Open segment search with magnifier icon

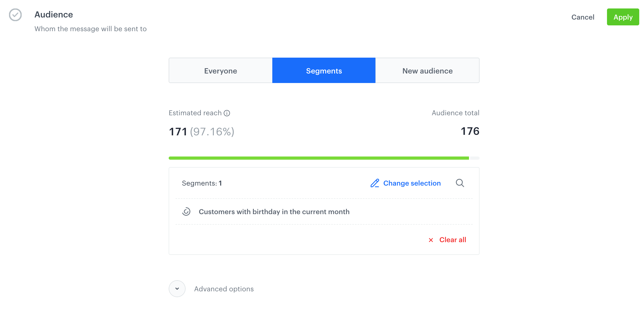(460, 183)
